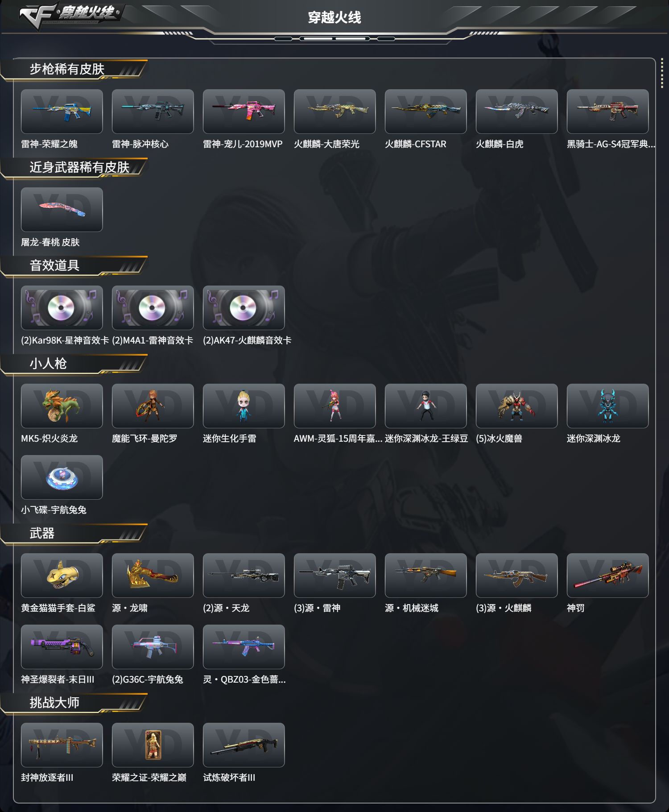The width and height of the screenshot is (669, 812).
Task: Choose the MK5-炽火炎龙 character icon
Action: tap(62, 406)
